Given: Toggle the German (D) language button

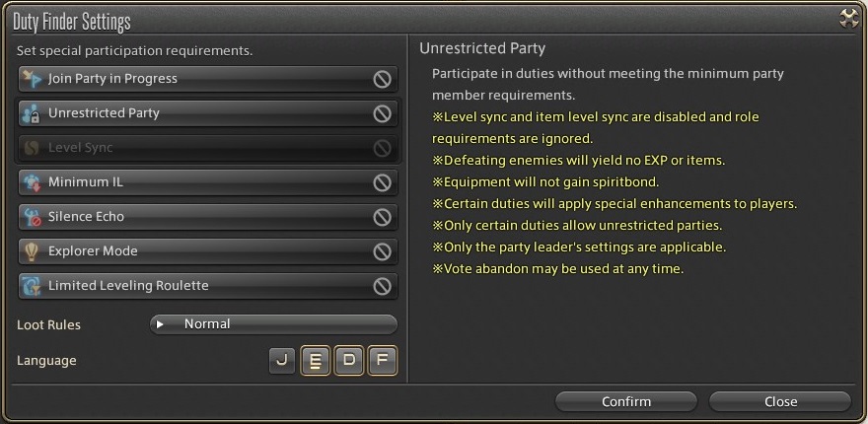Looking at the screenshot, I should click(349, 361).
